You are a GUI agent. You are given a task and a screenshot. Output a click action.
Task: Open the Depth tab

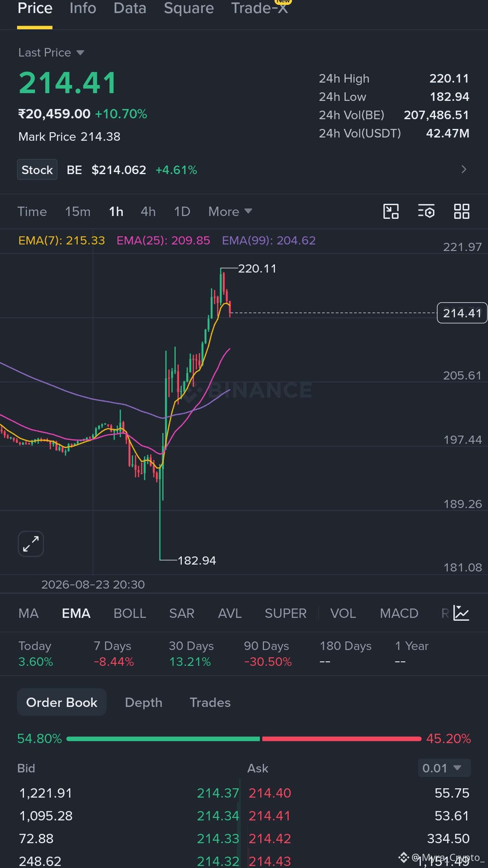[x=144, y=702]
